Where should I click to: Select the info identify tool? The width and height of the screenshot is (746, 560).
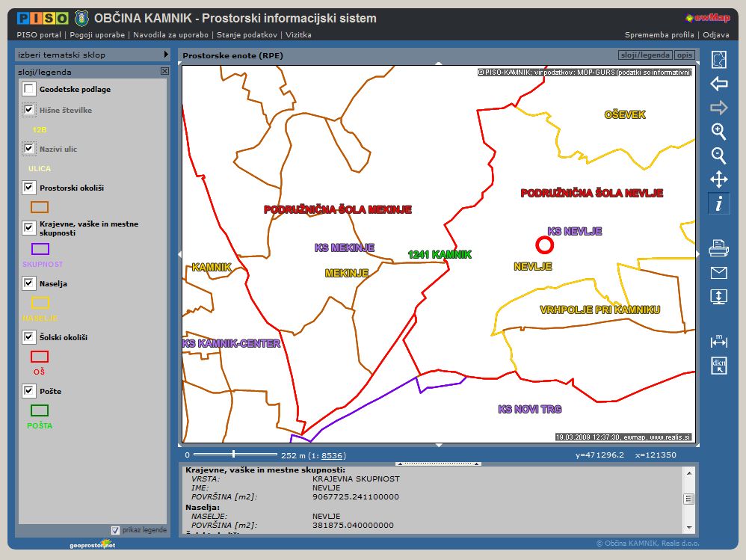coord(718,203)
